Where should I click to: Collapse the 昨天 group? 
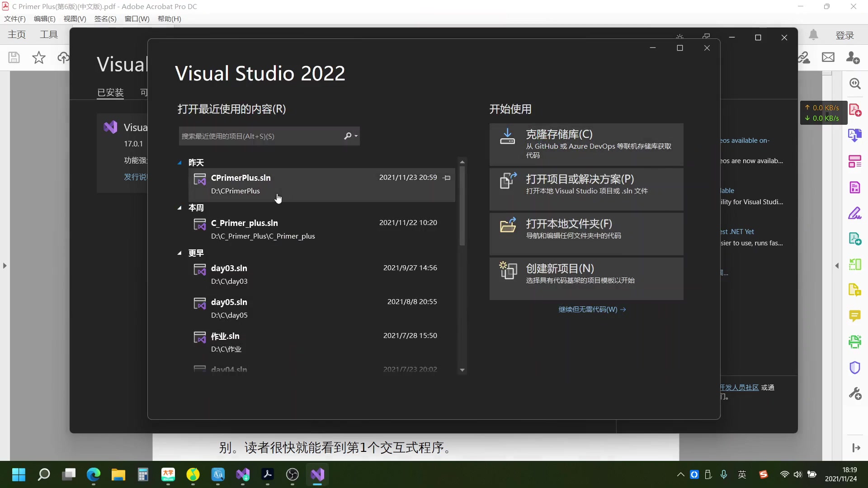179,163
